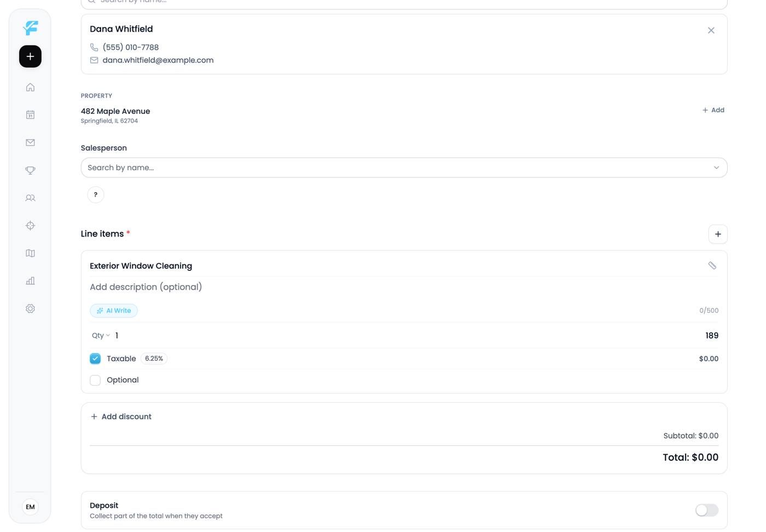766x532 pixels.
Task: Click the EM user avatar
Action: click(x=30, y=507)
